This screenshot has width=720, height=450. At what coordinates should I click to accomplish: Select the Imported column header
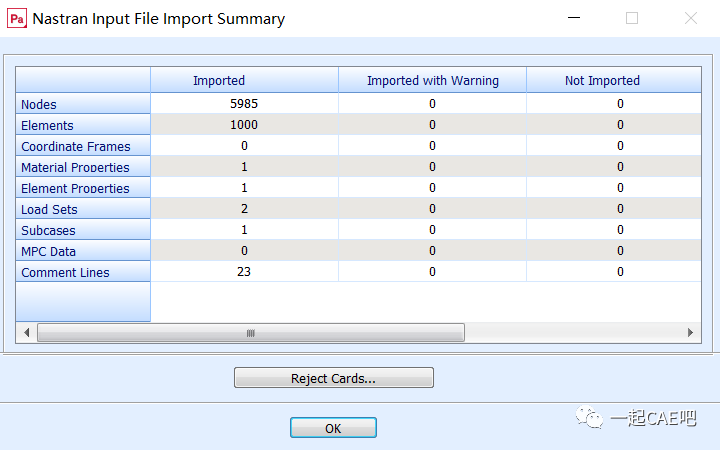tap(218, 80)
